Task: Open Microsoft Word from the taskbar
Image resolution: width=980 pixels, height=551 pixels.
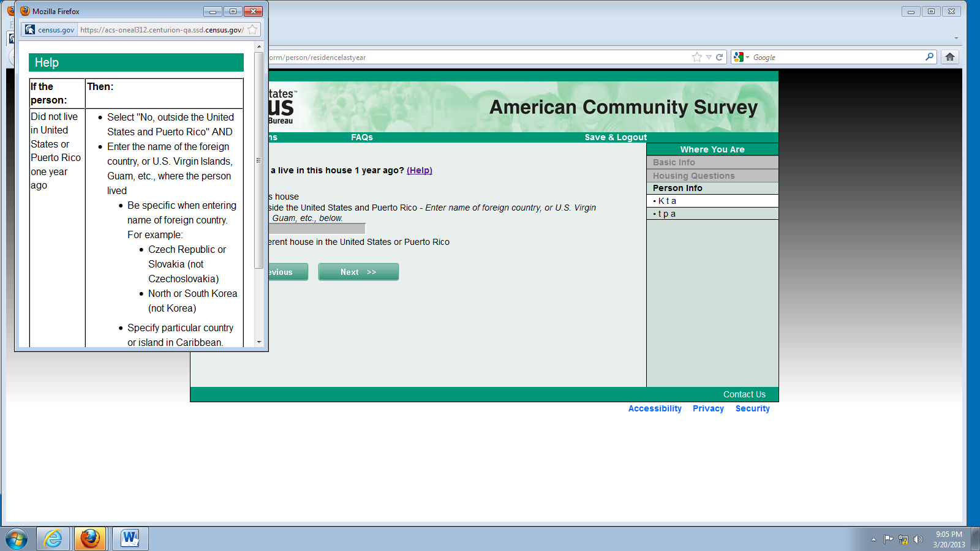Action: click(129, 539)
